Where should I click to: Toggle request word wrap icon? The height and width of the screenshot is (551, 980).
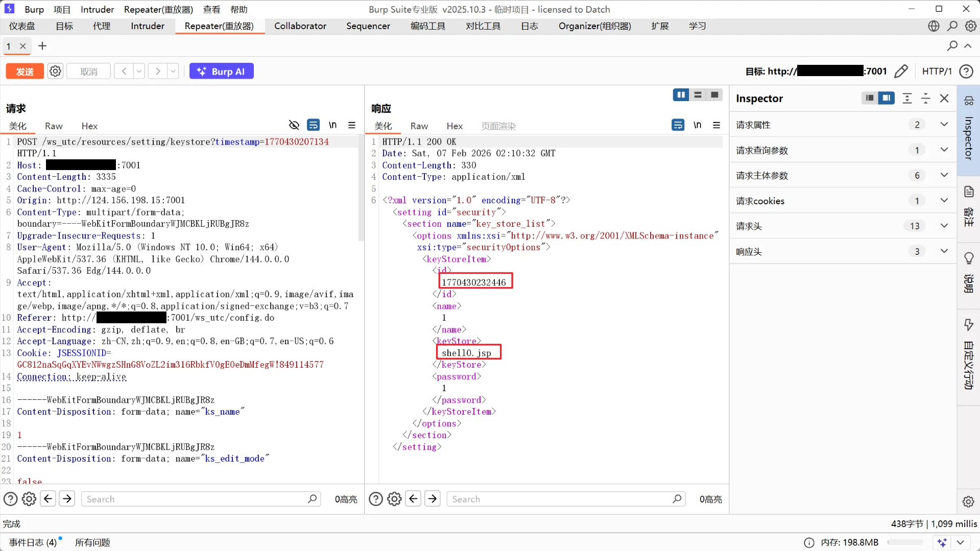313,125
